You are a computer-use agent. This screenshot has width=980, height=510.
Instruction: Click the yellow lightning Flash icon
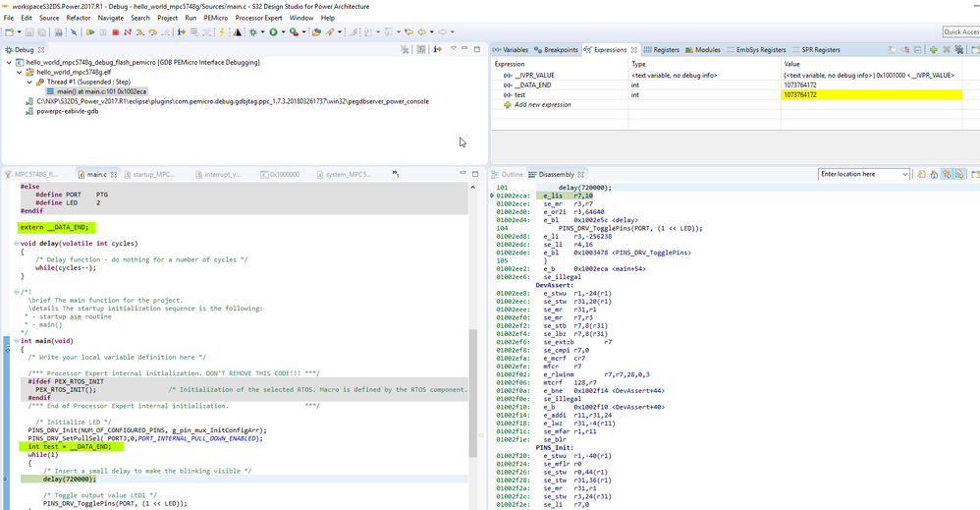tap(222, 32)
